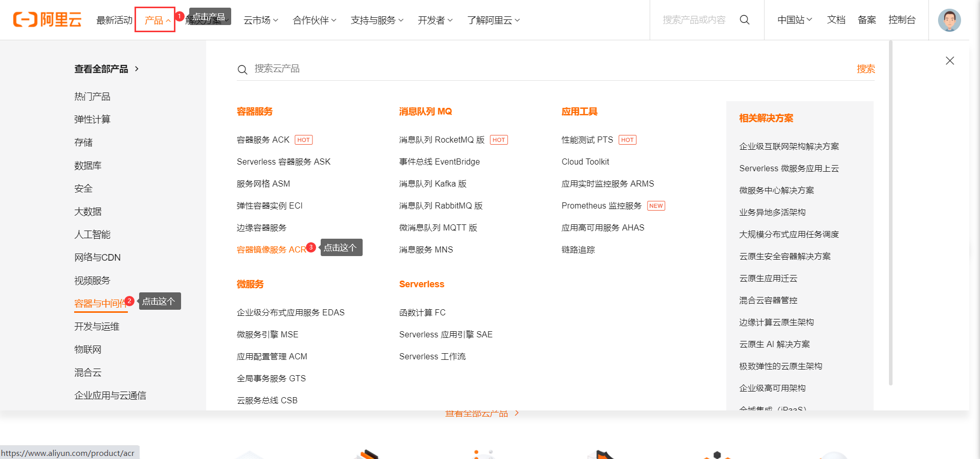Select the 存储 category

[83, 142]
